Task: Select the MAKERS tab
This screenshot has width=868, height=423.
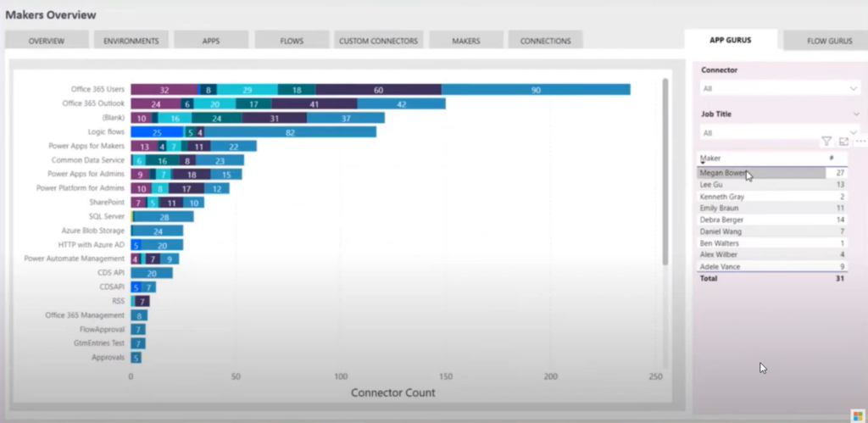Action: point(466,41)
